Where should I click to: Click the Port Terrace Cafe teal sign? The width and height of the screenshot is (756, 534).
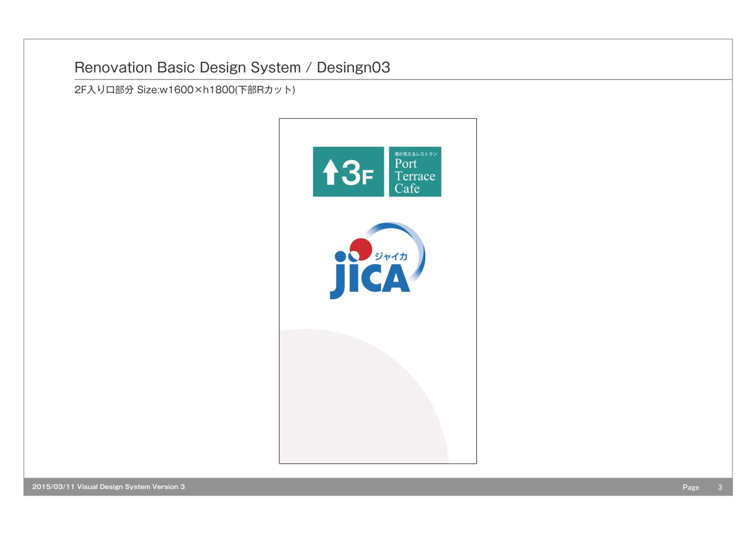[415, 172]
